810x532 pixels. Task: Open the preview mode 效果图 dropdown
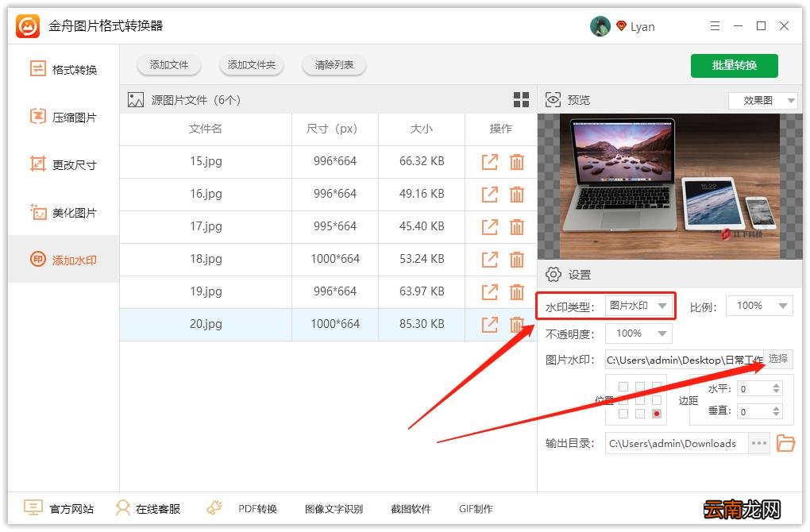click(763, 100)
